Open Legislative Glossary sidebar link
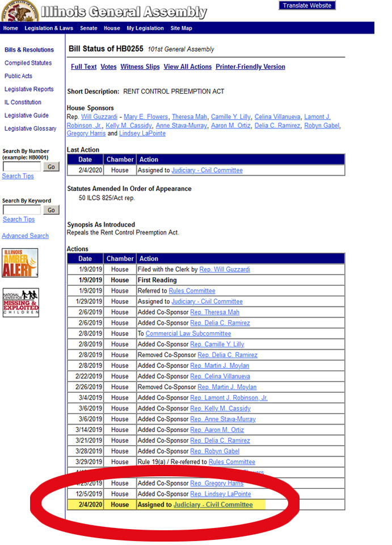This screenshot has width=392, height=545. point(31,129)
